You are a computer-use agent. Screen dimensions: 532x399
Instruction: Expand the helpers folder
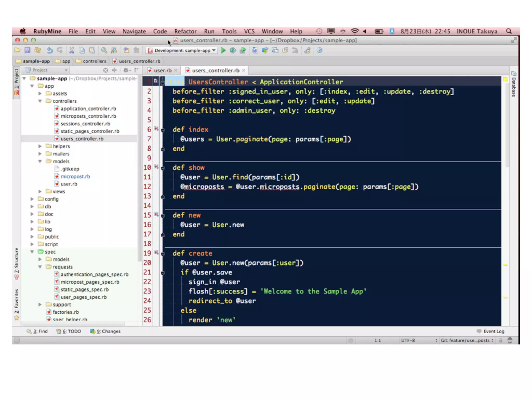(x=40, y=146)
